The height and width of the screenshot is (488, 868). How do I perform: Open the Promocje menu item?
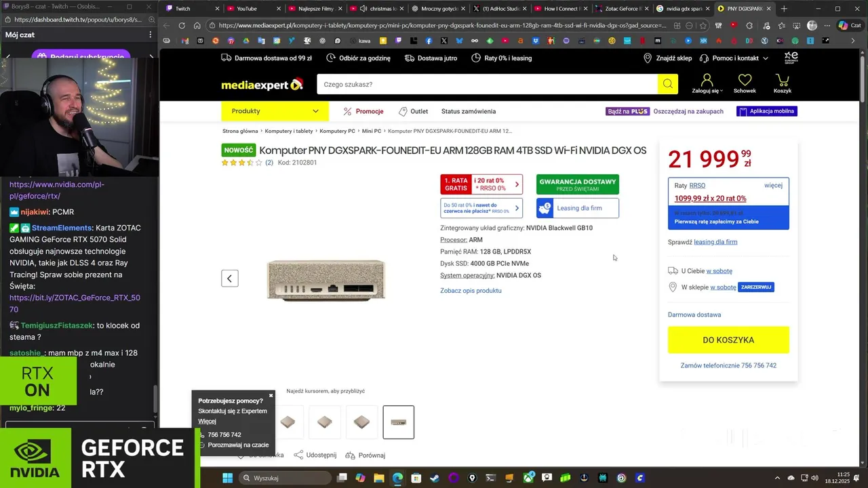click(363, 111)
